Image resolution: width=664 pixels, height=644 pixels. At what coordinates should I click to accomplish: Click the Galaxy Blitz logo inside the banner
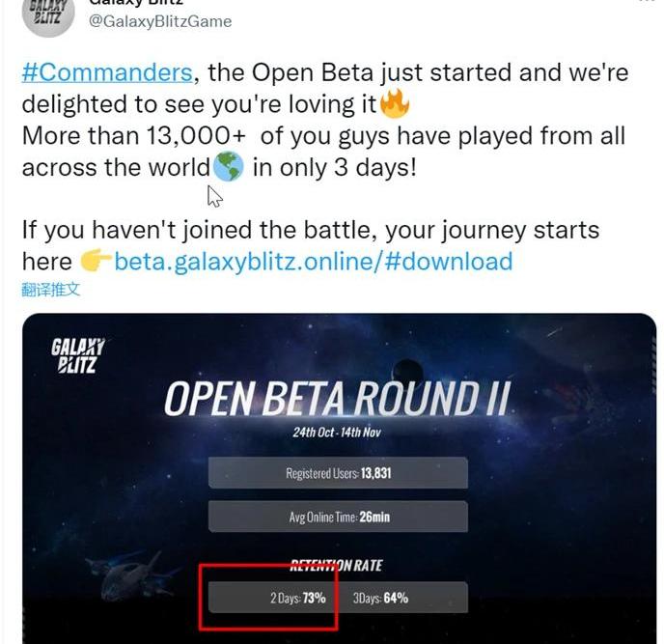(79, 353)
